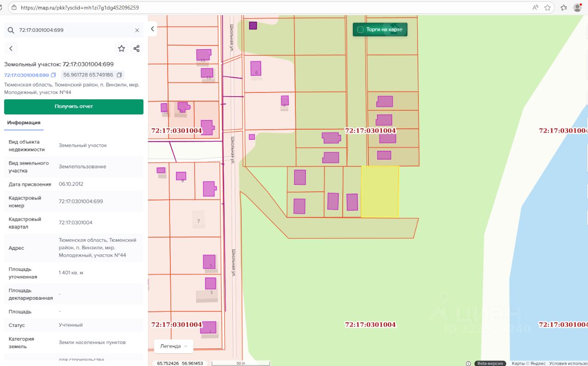Expand the Легенда panel

(x=174, y=346)
